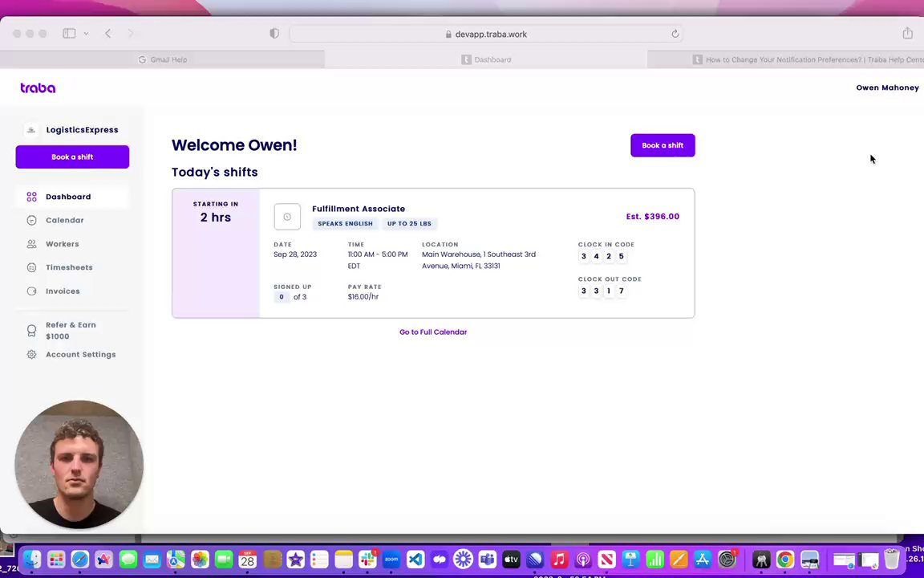Click the webcam video bubble
924x578 pixels.
[x=79, y=465]
